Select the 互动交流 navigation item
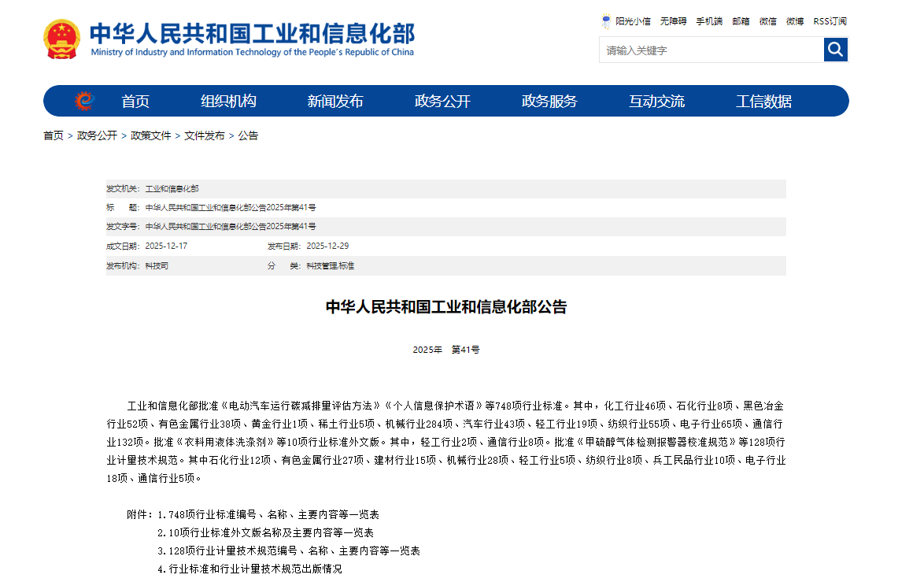The image size is (924, 582). point(656,101)
